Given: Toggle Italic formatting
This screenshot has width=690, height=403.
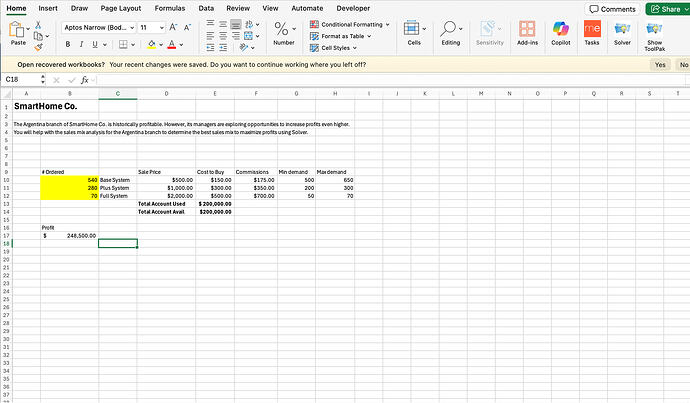Looking at the screenshot, I should [x=81, y=44].
